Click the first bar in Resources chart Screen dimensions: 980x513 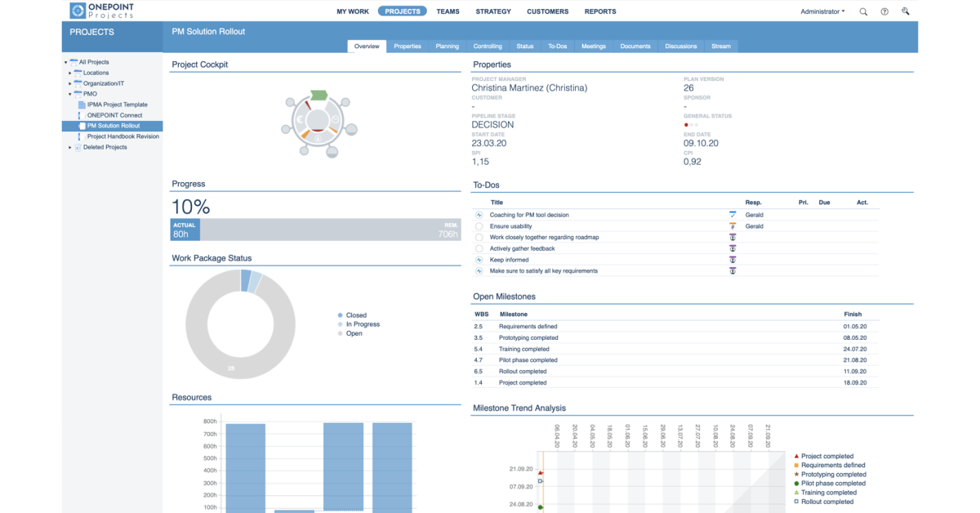pos(245,468)
